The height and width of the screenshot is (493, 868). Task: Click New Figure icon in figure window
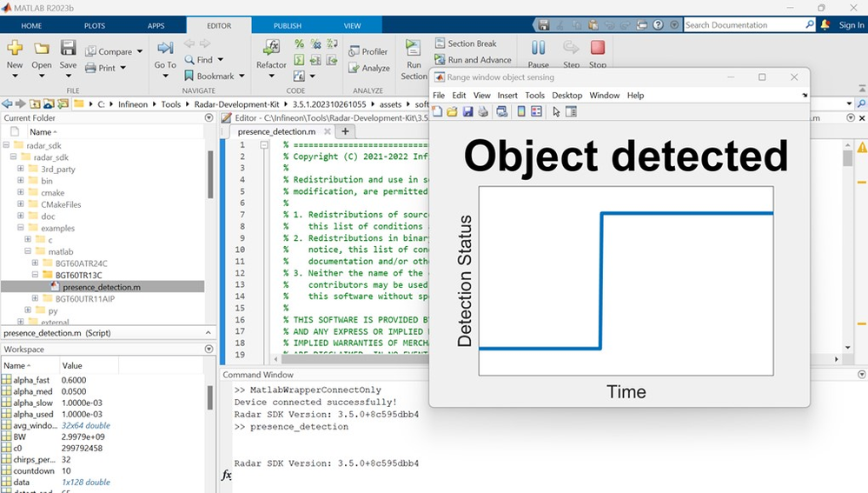(x=437, y=112)
